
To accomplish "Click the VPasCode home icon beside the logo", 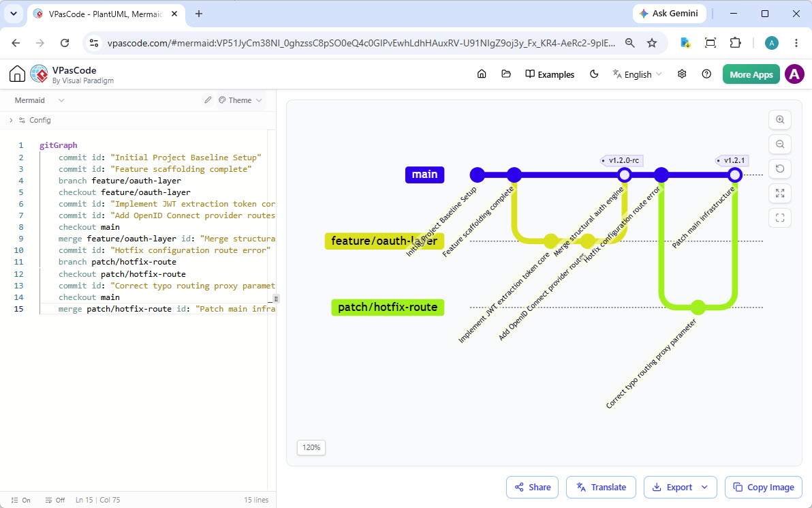I will [x=17, y=74].
